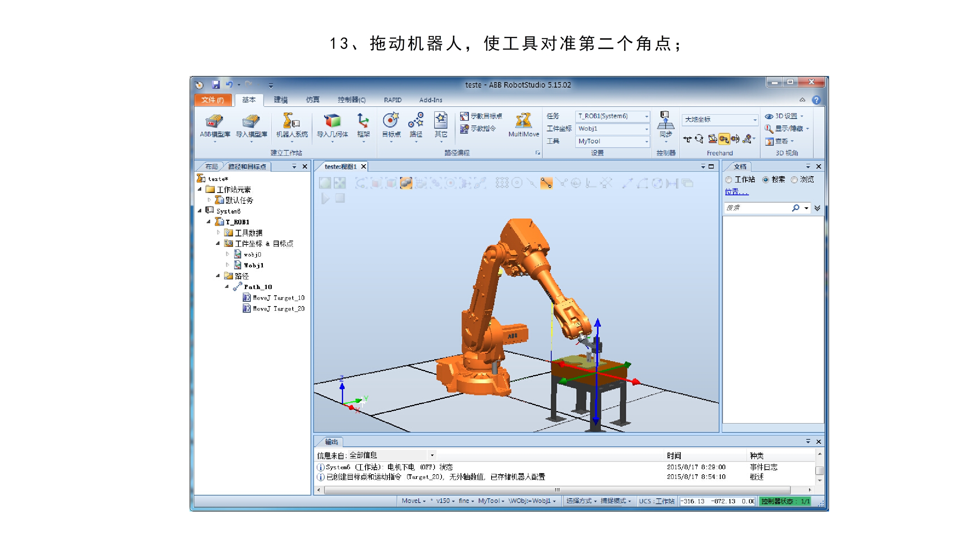Image resolution: width=980 pixels, height=551 pixels.
Task: Open the 3D 设置 dropdown
Action: tap(784, 116)
